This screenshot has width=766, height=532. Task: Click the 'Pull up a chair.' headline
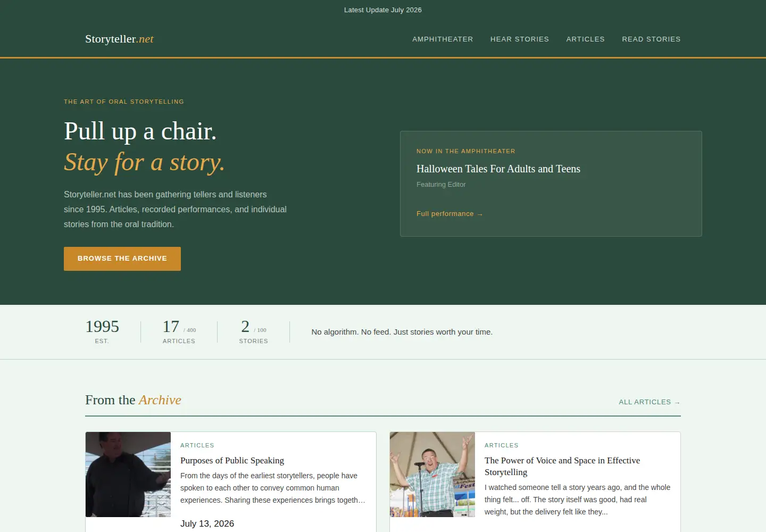(140, 131)
